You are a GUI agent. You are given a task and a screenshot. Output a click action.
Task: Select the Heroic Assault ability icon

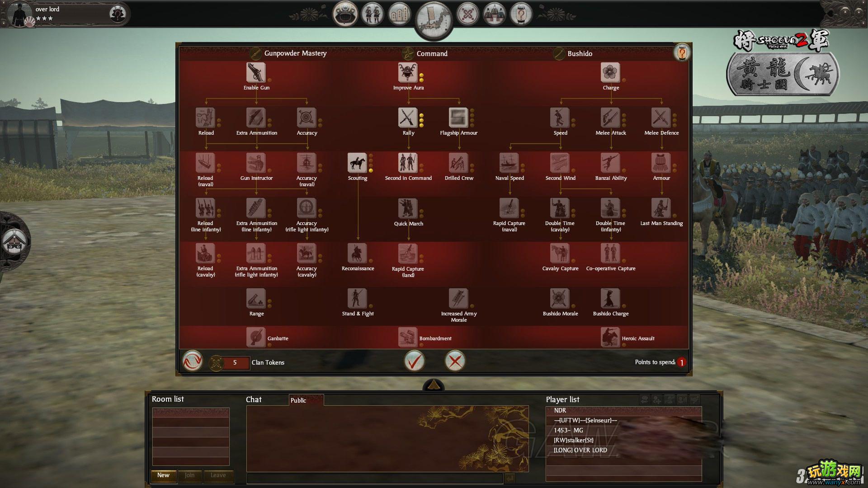point(610,337)
